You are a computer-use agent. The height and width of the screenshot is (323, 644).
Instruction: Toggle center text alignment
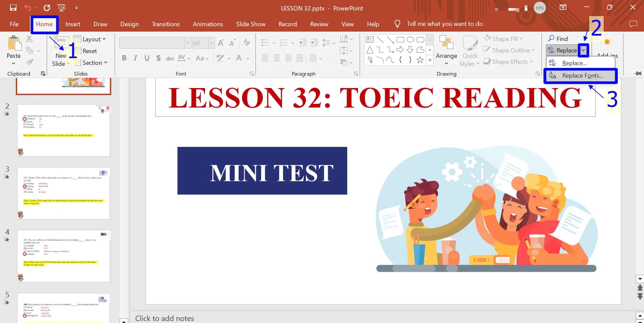pos(277,58)
